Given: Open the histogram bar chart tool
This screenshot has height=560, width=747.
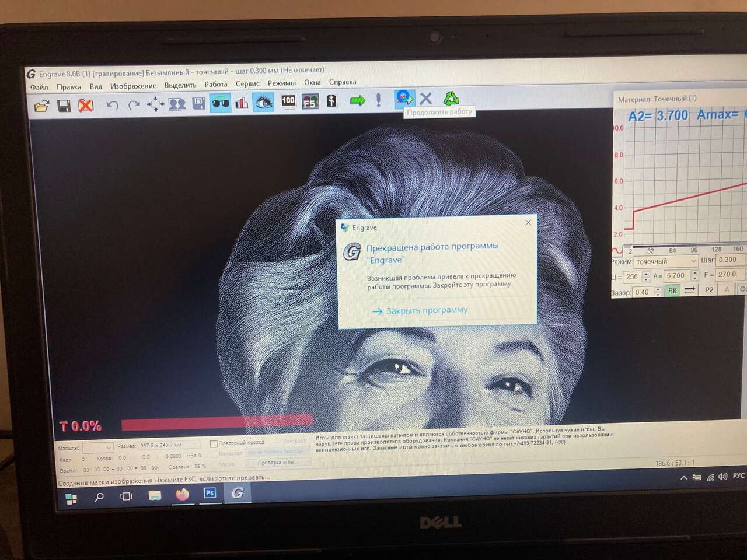Looking at the screenshot, I should [242, 103].
